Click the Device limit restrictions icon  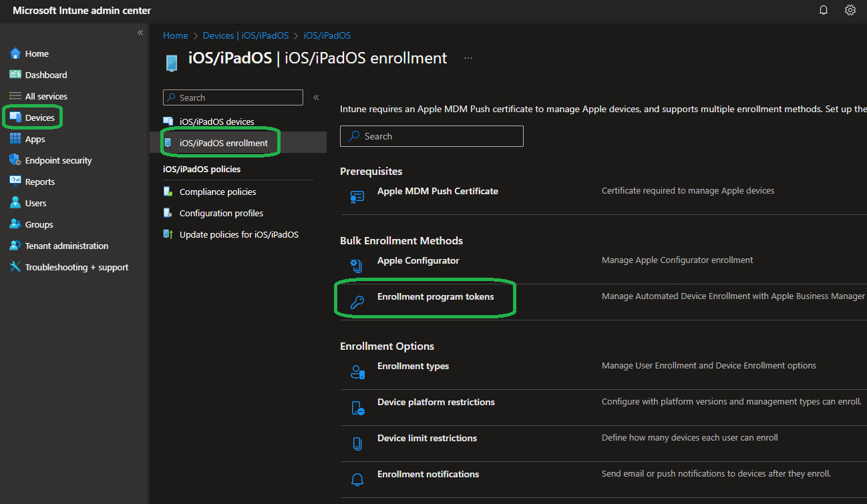tap(357, 444)
